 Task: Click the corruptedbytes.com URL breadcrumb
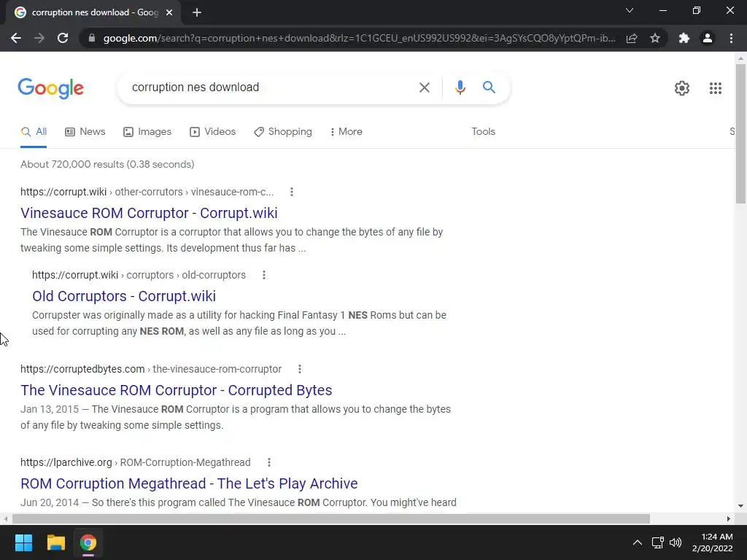(x=151, y=369)
